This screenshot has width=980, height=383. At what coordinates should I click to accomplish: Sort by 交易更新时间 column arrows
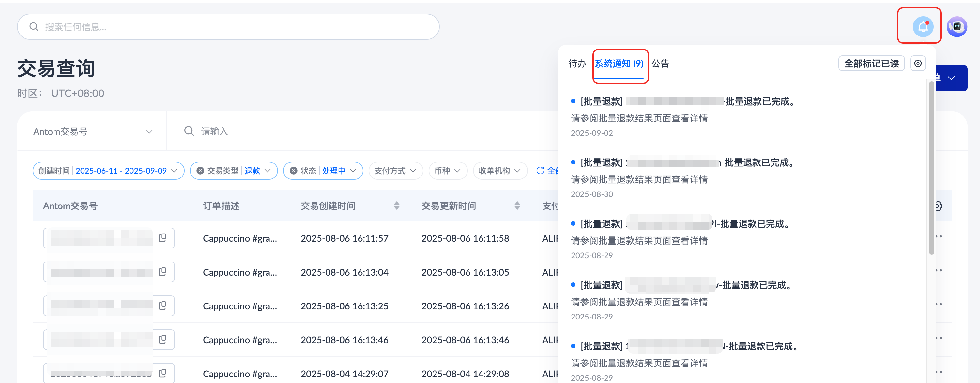517,206
